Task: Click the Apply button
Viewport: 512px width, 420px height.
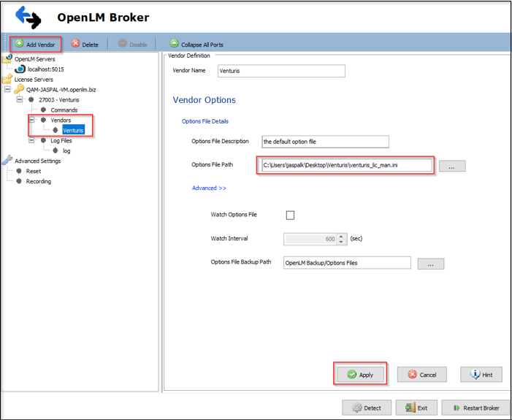Action: coord(360,375)
